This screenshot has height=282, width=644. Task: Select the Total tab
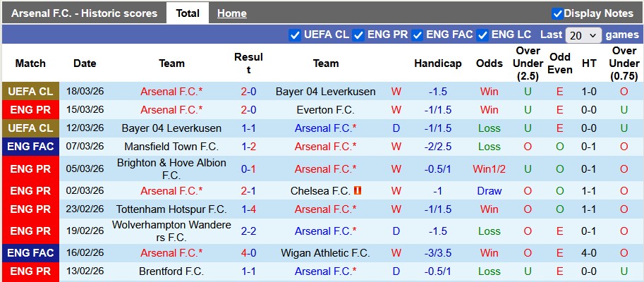pos(187,13)
